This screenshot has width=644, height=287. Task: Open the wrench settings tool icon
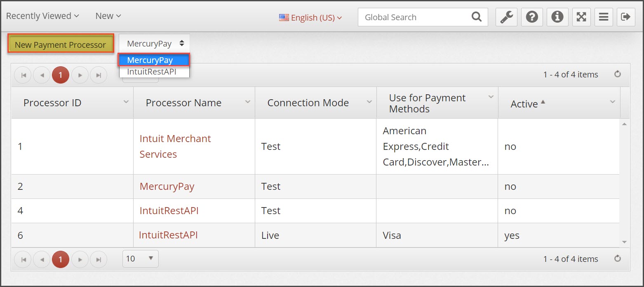506,17
